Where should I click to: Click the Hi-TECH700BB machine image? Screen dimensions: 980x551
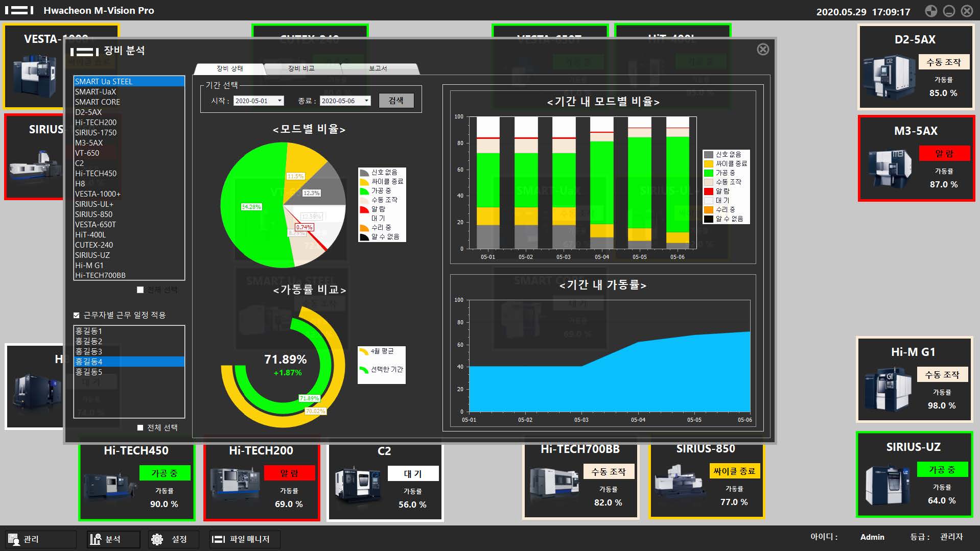[554, 483]
